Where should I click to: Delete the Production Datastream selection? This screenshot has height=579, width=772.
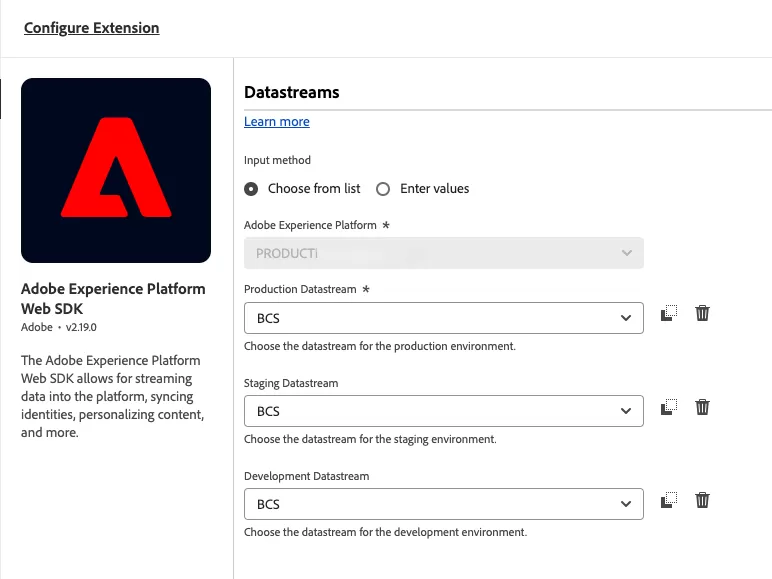point(702,313)
